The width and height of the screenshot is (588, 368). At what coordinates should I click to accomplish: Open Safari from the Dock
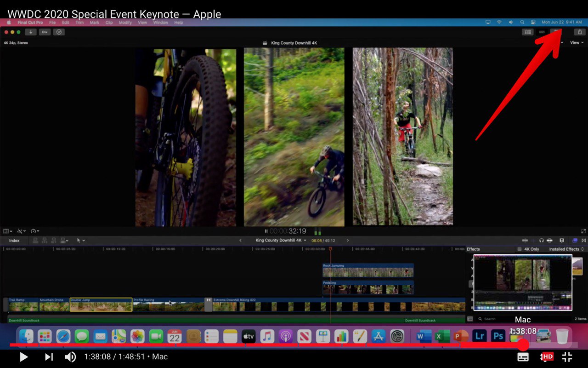(63, 336)
